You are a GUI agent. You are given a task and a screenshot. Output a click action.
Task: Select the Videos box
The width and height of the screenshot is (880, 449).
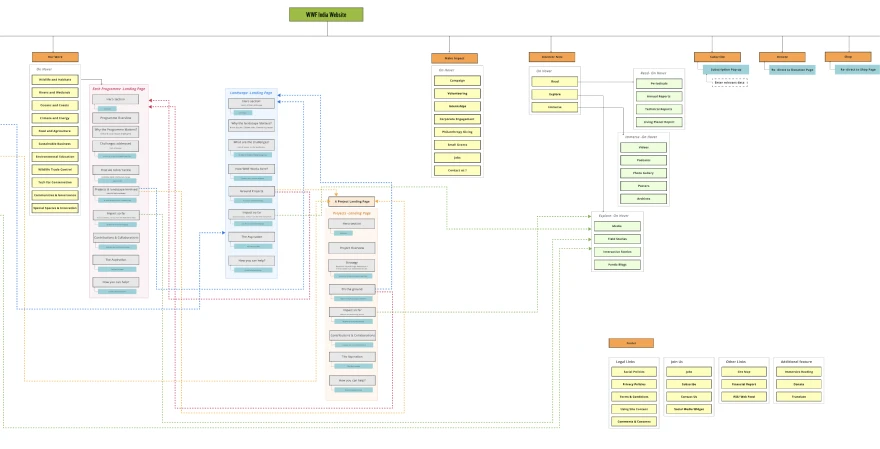click(644, 148)
